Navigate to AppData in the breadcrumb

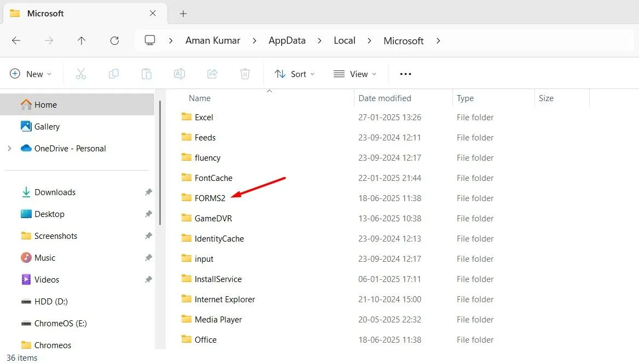[287, 40]
